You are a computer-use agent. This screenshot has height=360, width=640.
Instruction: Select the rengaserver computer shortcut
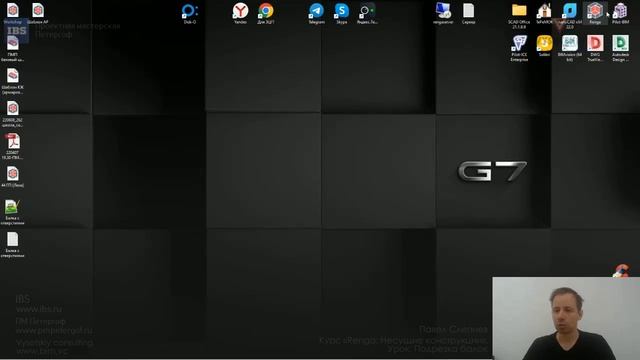pos(443,11)
